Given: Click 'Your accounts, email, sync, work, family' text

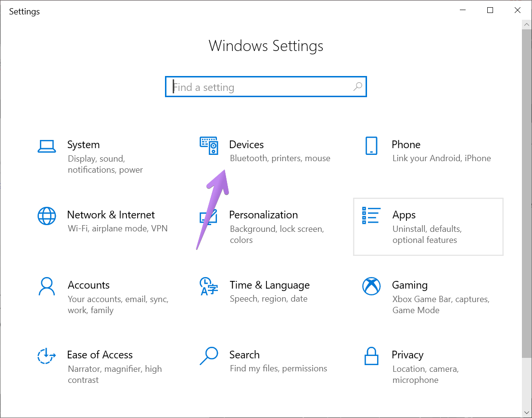Looking at the screenshot, I should click(118, 304).
